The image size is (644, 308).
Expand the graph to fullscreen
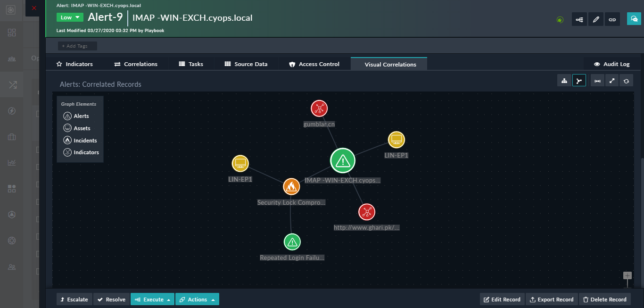611,80
